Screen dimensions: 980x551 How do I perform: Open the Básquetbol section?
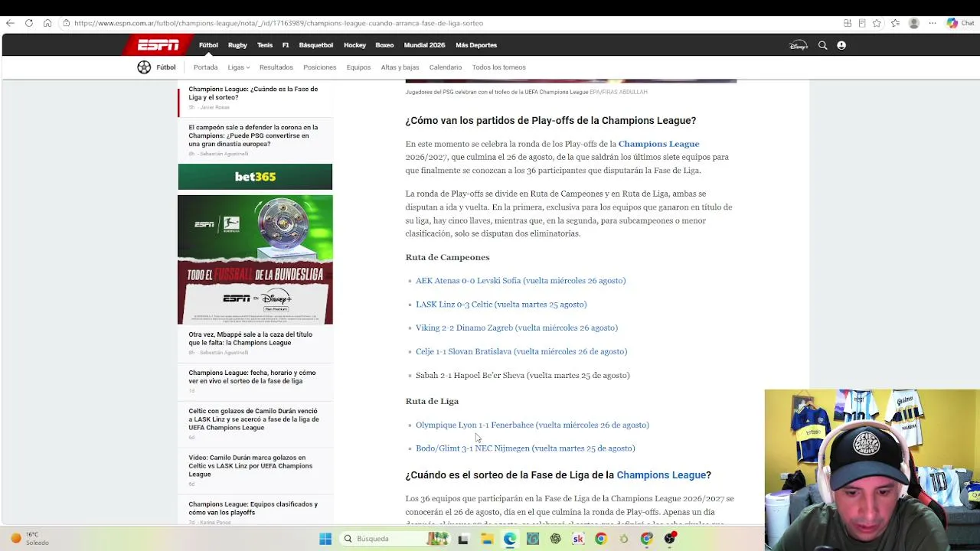click(316, 45)
